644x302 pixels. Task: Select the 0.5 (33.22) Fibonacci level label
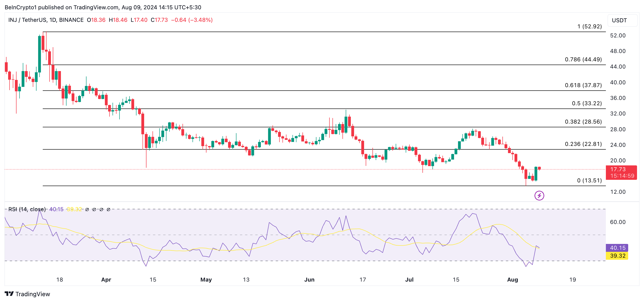coord(587,103)
